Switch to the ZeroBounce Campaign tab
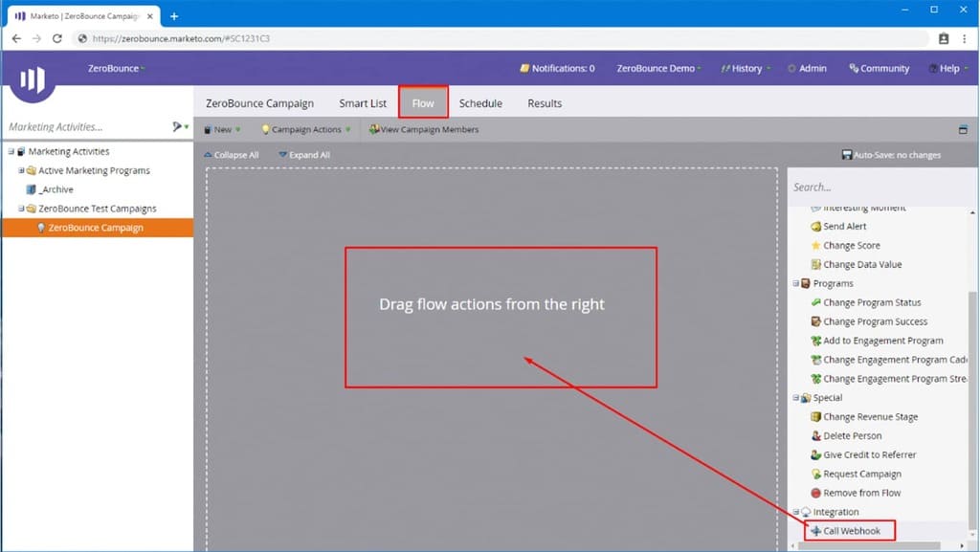980x552 pixels. [260, 103]
